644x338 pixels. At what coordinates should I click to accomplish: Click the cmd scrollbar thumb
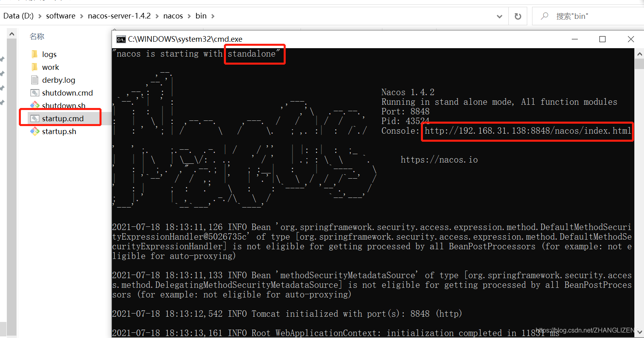pos(639,64)
